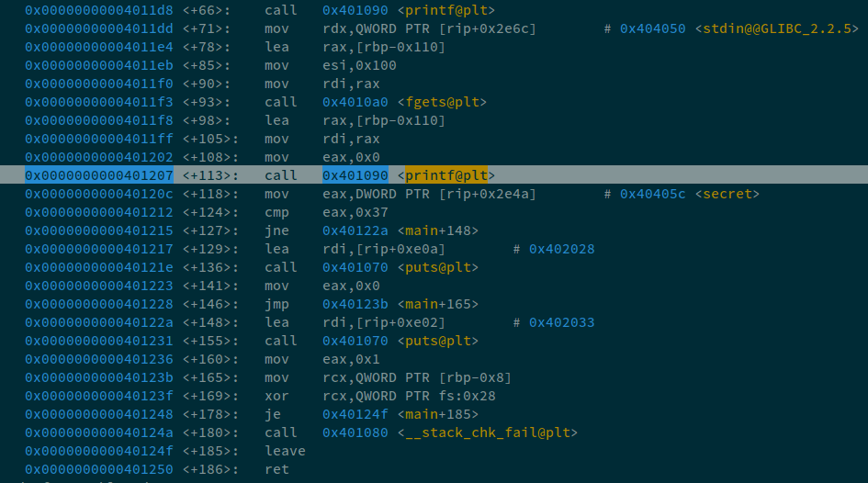Select the 0x402028 comment address

561,249
